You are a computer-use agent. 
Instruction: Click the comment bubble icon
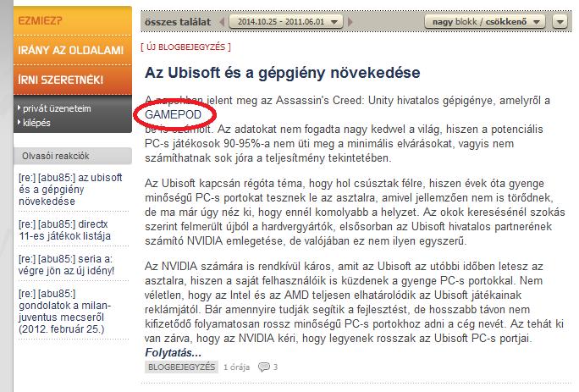[264, 367]
